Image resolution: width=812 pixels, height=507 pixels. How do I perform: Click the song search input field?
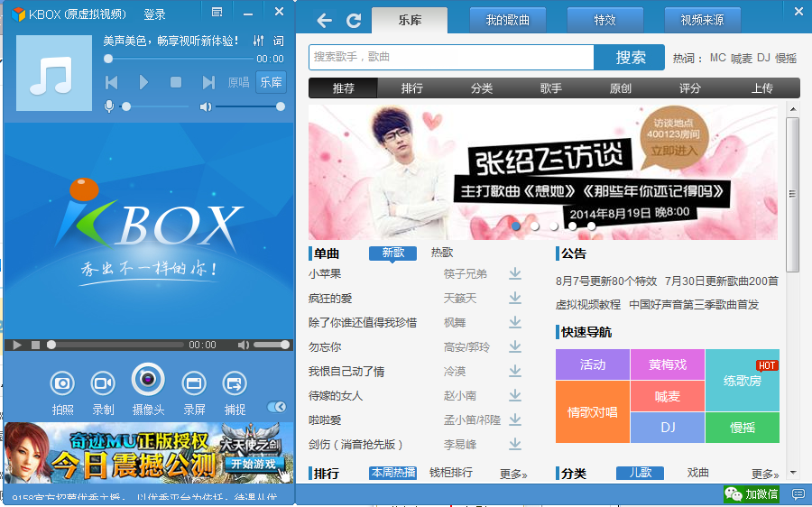[x=451, y=57]
